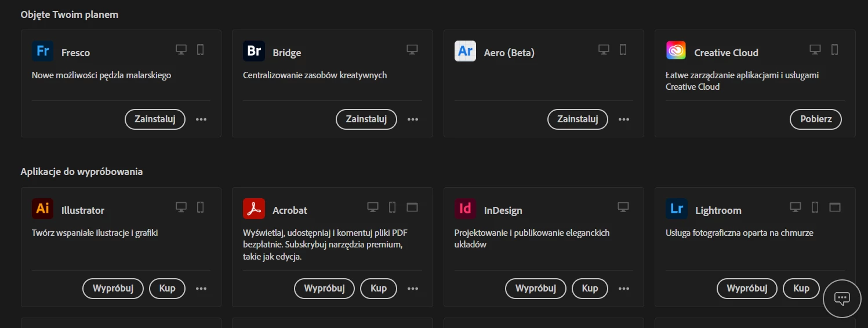Click InDesign's desktop platform icon

[623, 207]
